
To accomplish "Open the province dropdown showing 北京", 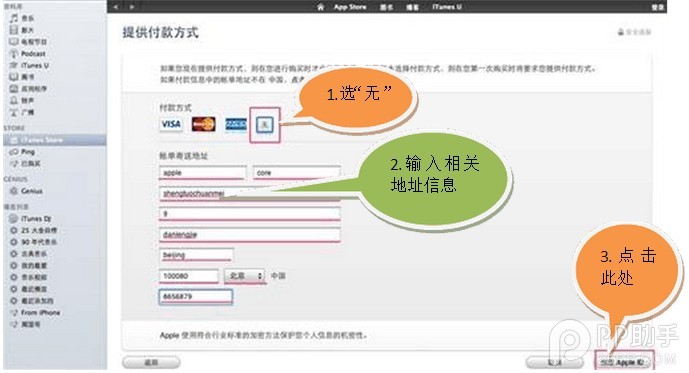I will click(244, 276).
